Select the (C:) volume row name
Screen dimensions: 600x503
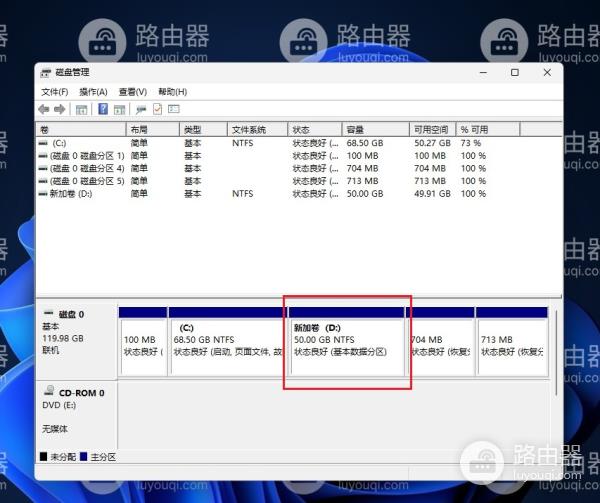[59, 143]
